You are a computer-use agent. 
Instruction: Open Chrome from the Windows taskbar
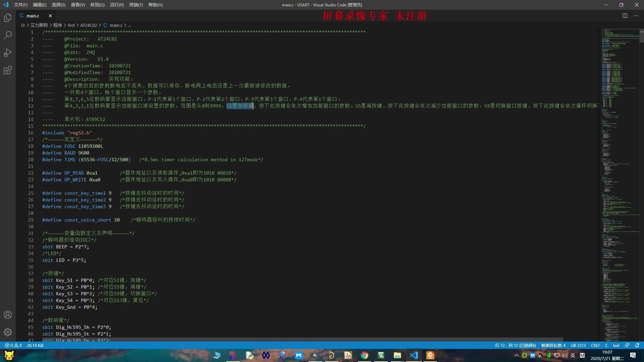365,355
